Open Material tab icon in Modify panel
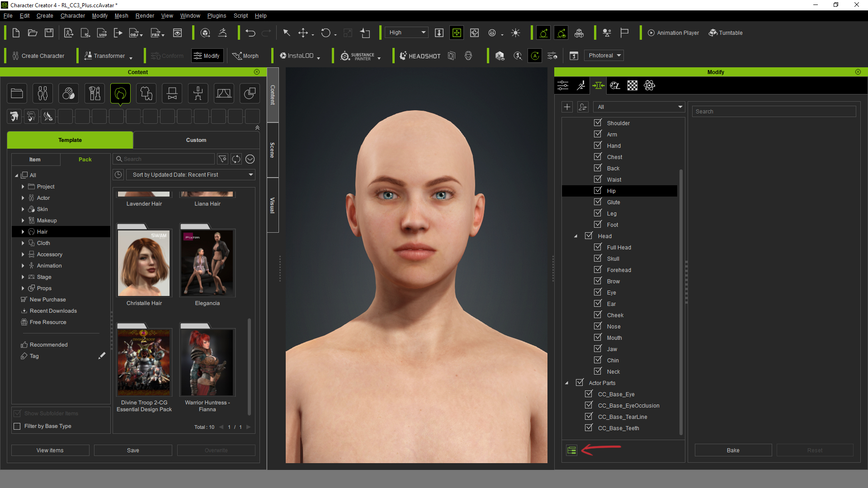 tap(615, 85)
